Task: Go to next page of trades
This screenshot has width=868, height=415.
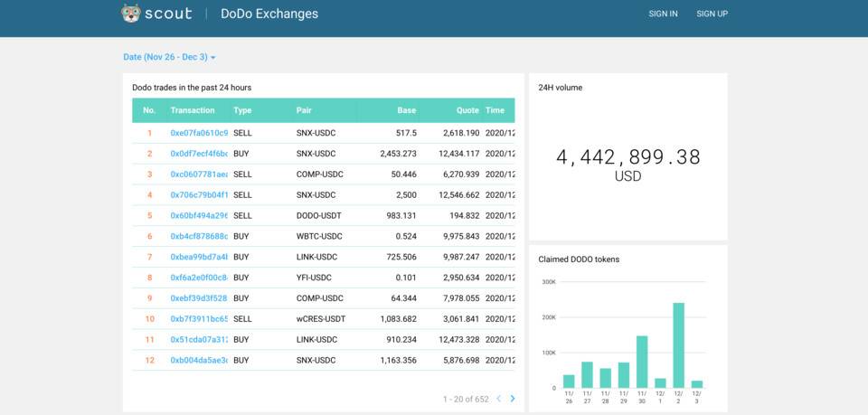Action: [513, 399]
